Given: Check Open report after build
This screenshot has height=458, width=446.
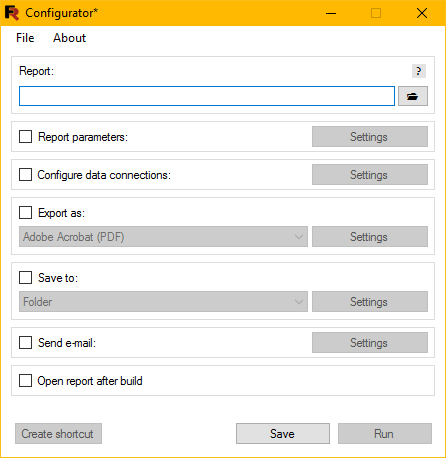Looking at the screenshot, I should tap(26, 380).
